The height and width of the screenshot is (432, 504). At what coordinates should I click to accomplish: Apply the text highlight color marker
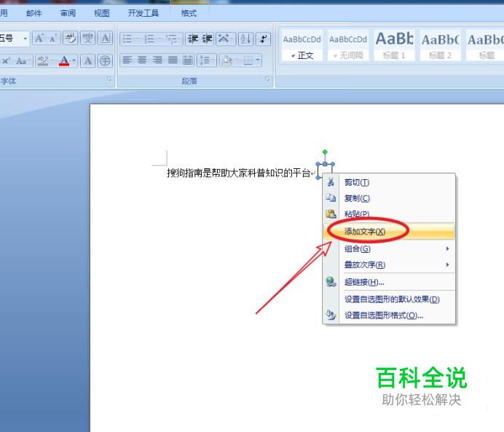click(x=43, y=60)
